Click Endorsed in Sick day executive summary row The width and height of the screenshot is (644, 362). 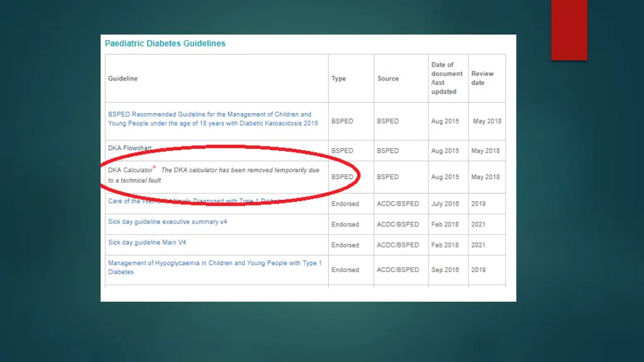345,224
